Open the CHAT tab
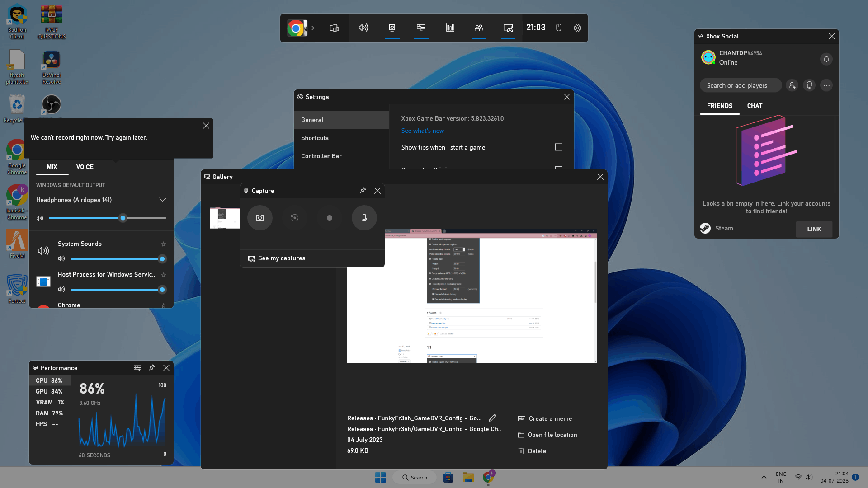 click(755, 106)
